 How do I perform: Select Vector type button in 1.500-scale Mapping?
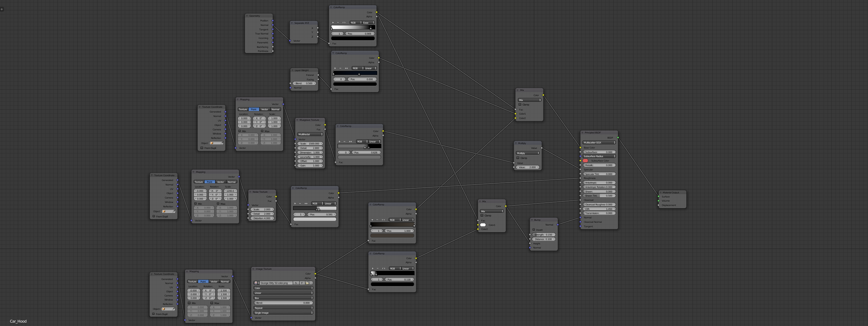coord(214,281)
